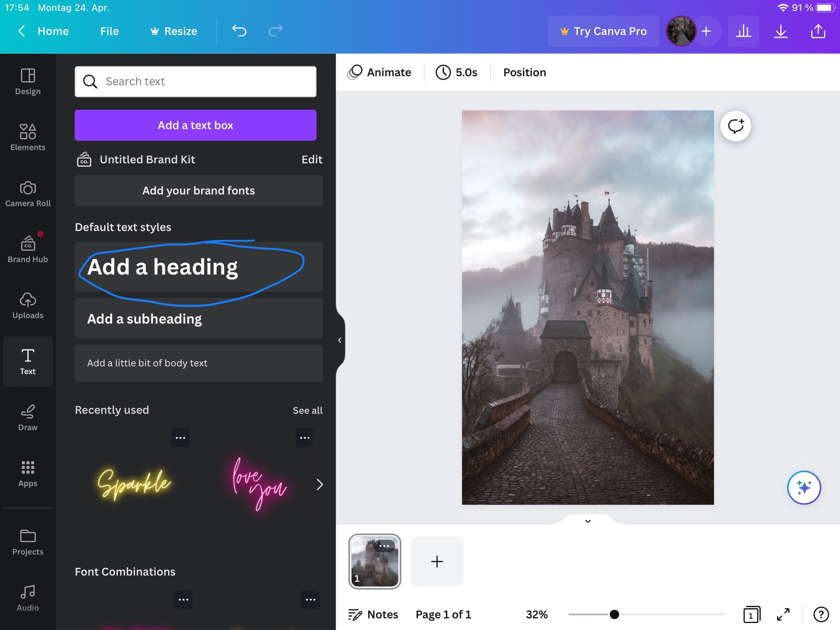The image size is (840, 630).
Task: Click Add your brand fonts
Action: click(199, 191)
